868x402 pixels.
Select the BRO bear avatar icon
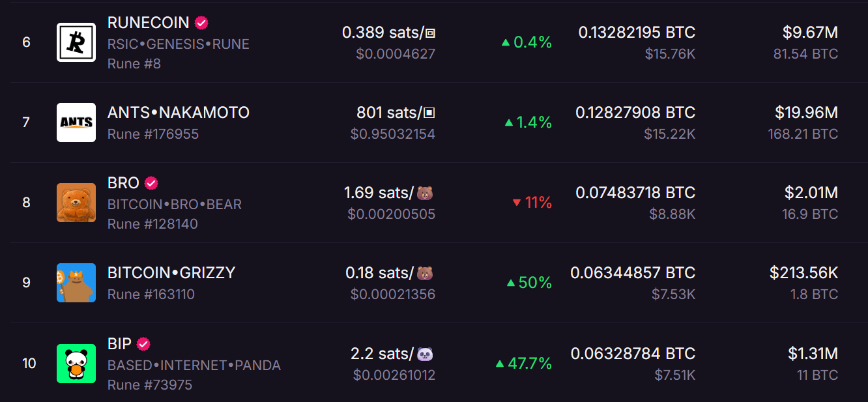(76, 203)
